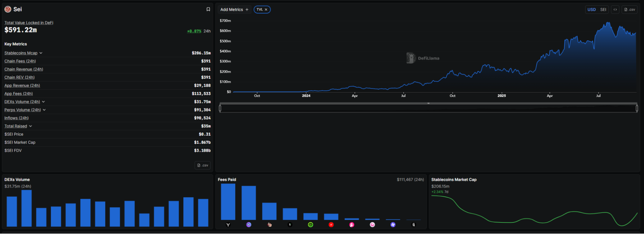Click the App Fees value $113,533
Screen dimensions: 644x234
click(201, 94)
